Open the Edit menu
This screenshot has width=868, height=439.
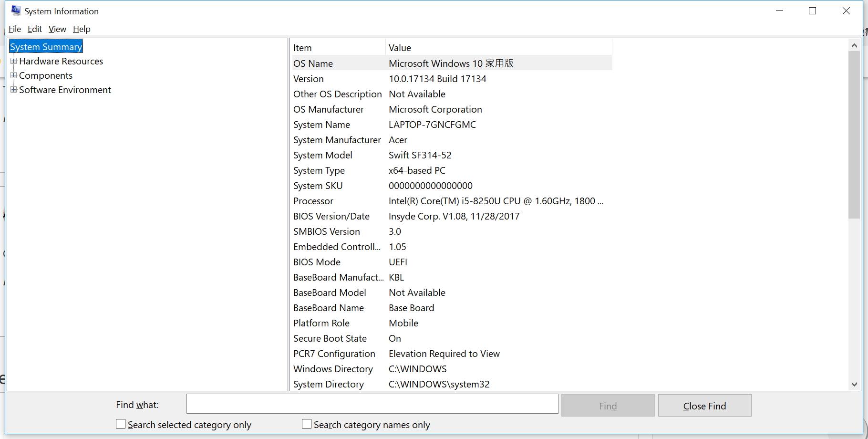[x=34, y=29]
